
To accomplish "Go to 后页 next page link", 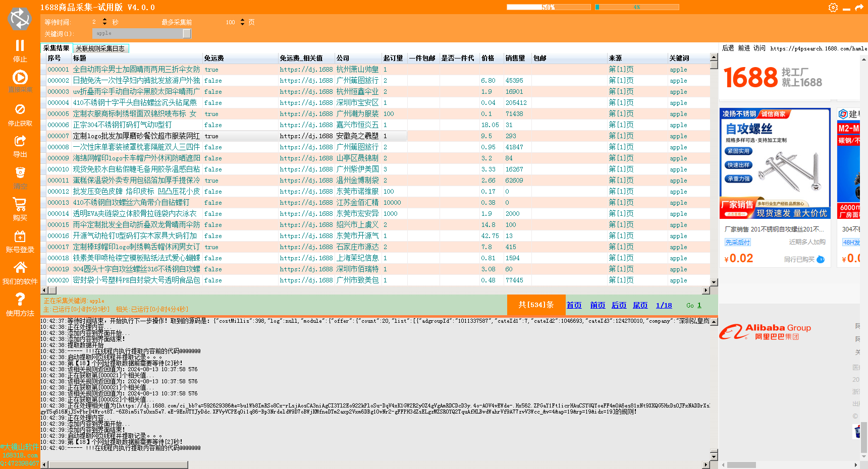I will [x=619, y=305].
